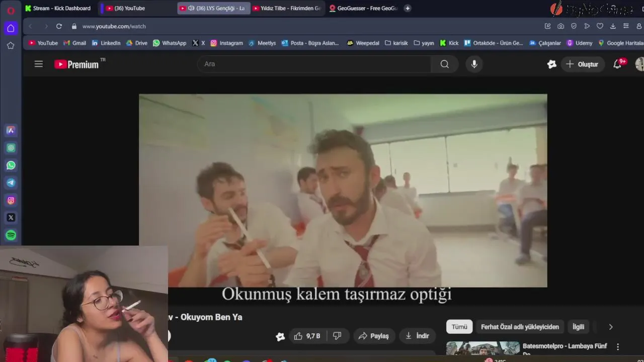
Task: Click Paylaş share button
Action: click(x=373, y=336)
